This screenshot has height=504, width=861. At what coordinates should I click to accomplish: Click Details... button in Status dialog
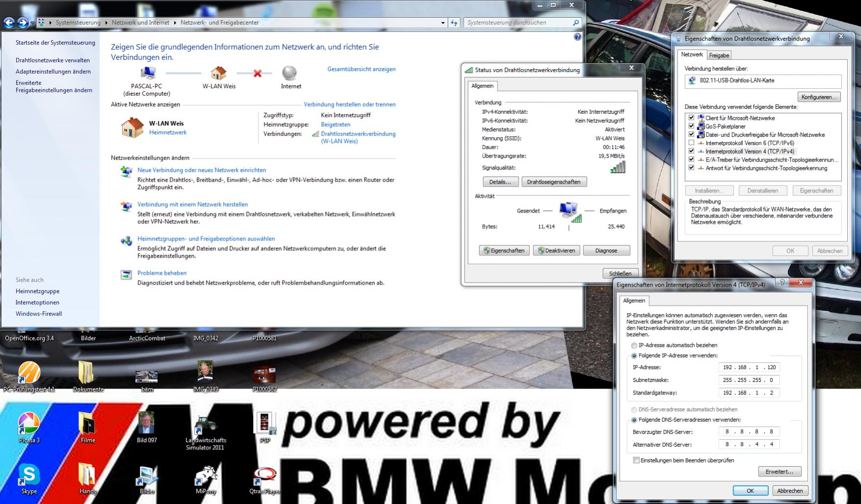(x=500, y=182)
